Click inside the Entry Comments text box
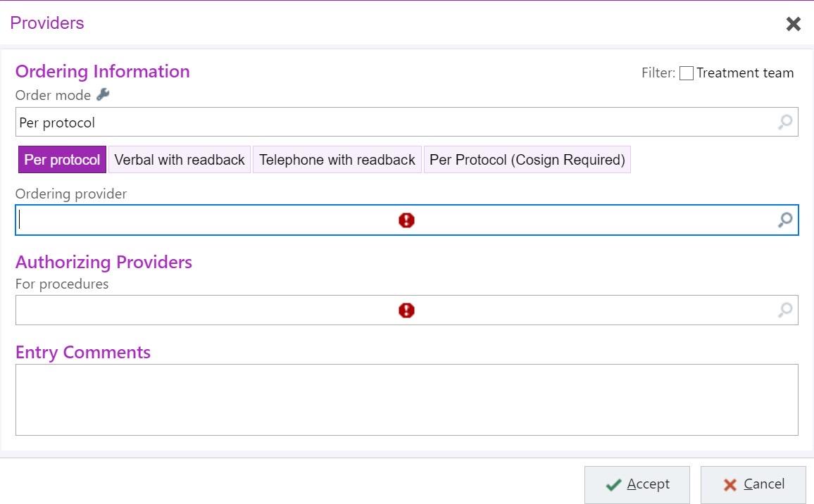814x504 pixels. tap(406, 399)
